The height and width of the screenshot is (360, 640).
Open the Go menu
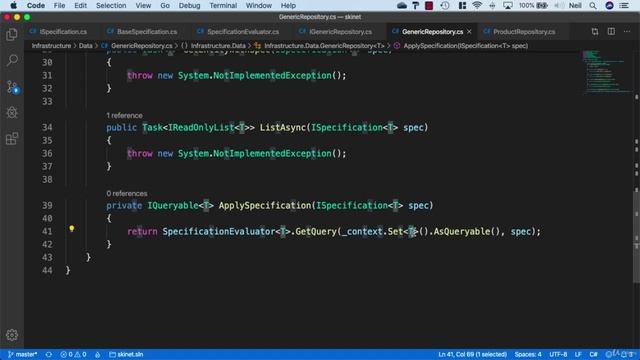tap(165, 5)
